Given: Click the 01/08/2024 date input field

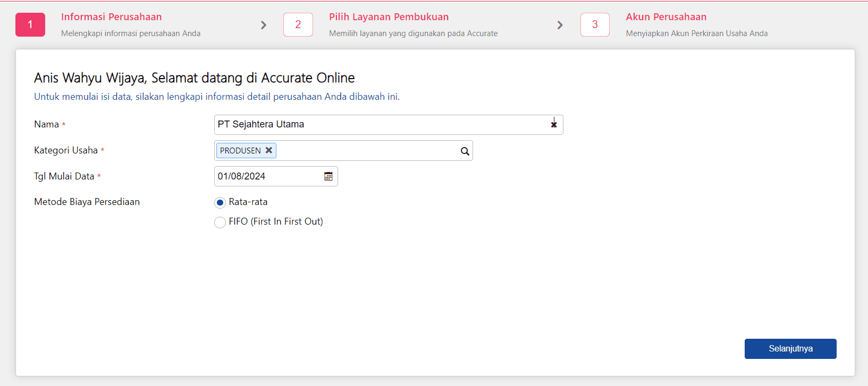Looking at the screenshot, I should point(266,176).
